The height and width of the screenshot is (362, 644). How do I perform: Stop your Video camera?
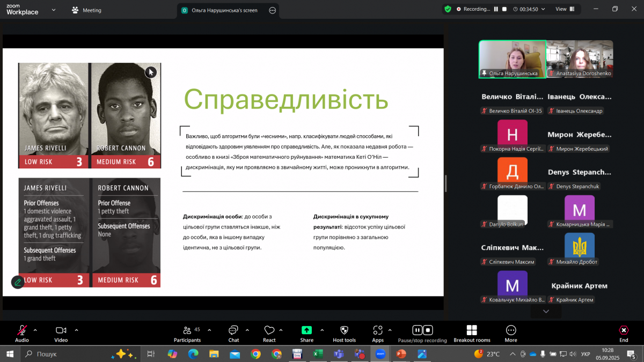pos(61,330)
